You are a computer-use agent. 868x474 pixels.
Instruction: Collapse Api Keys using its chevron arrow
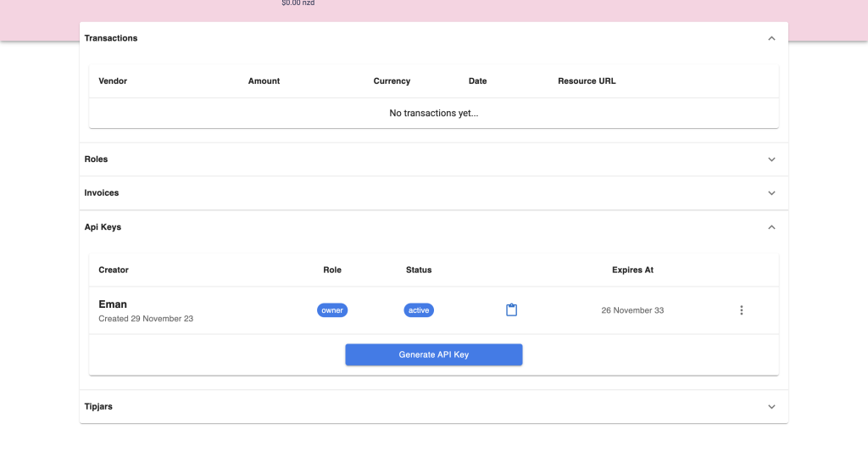point(771,227)
